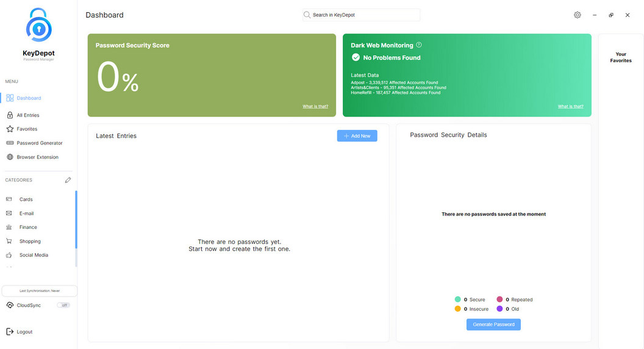
Task: Open All Entries in the menu
Action: (28, 115)
